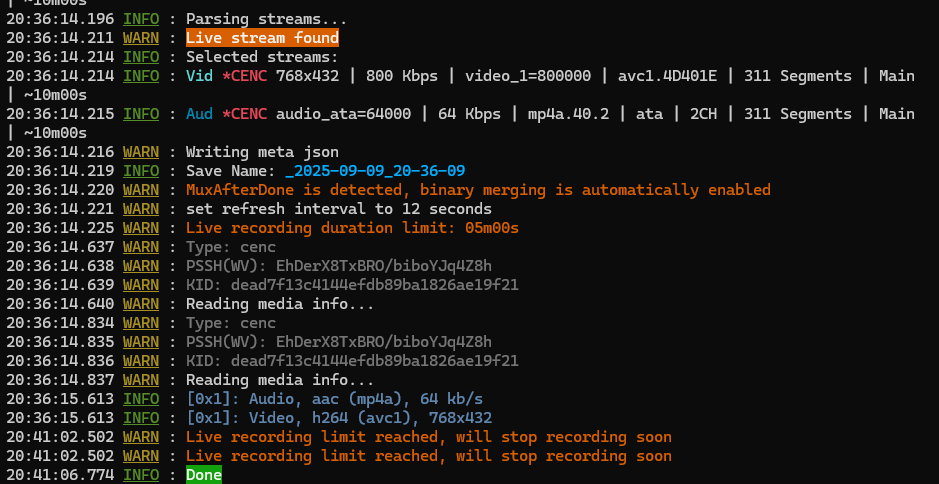Click the highlighted "Live stream found" message
This screenshot has width=939, height=484.
(262, 38)
